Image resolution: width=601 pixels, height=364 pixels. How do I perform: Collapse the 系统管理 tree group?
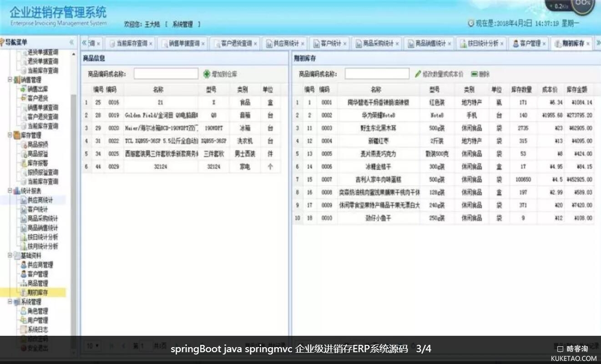tap(10, 302)
